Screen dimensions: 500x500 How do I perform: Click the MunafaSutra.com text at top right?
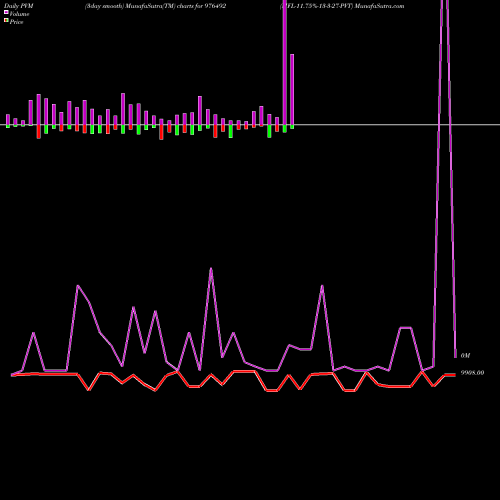click(x=380, y=6)
